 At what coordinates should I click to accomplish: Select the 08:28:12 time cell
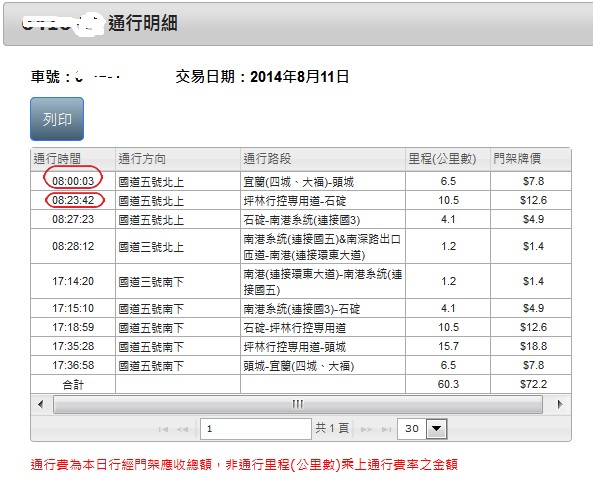pyautogui.click(x=73, y=246)
